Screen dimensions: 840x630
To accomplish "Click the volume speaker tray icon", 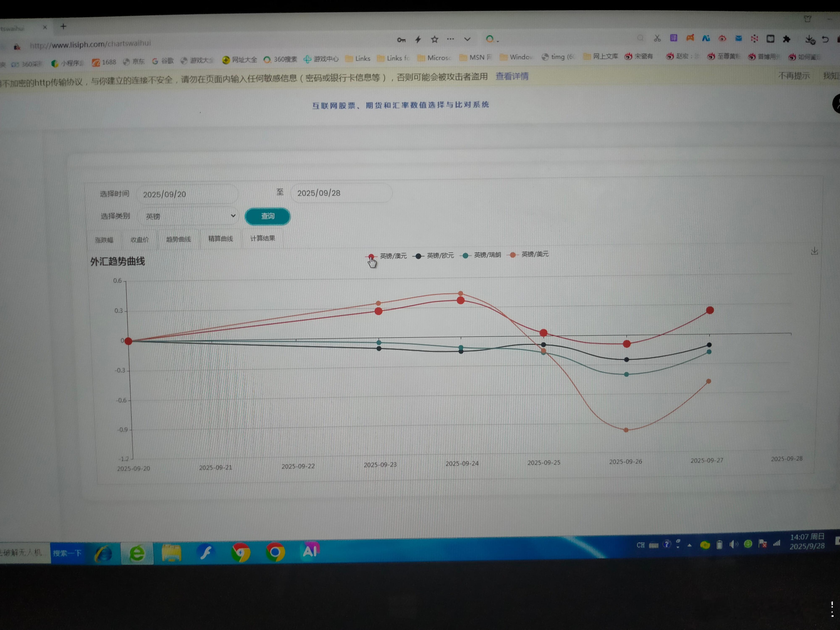I will click(x=733, y=545).
